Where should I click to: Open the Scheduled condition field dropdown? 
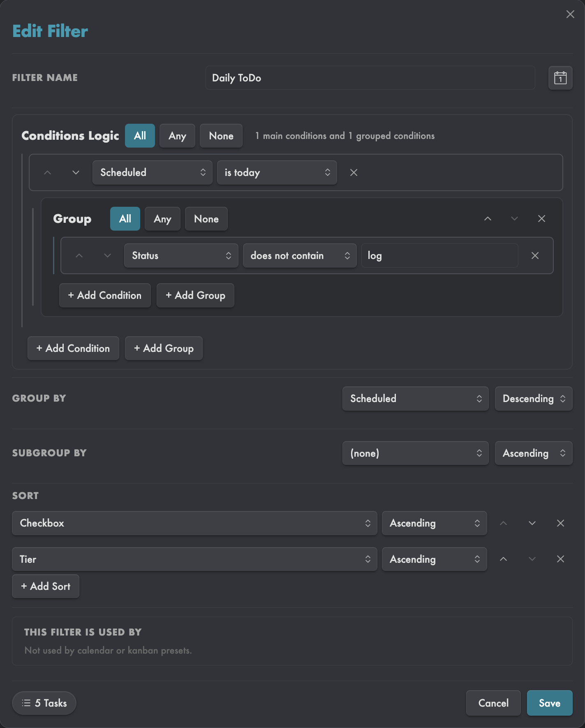coord(153,173)
